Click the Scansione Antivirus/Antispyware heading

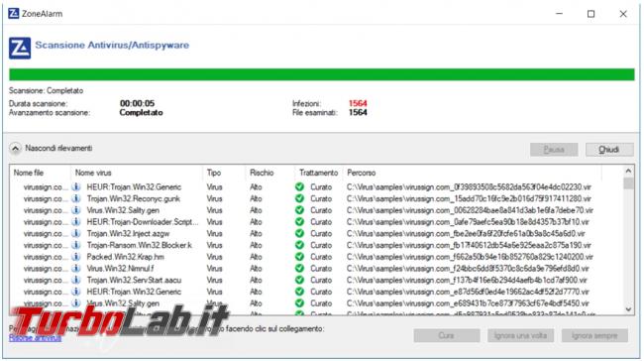112,46
